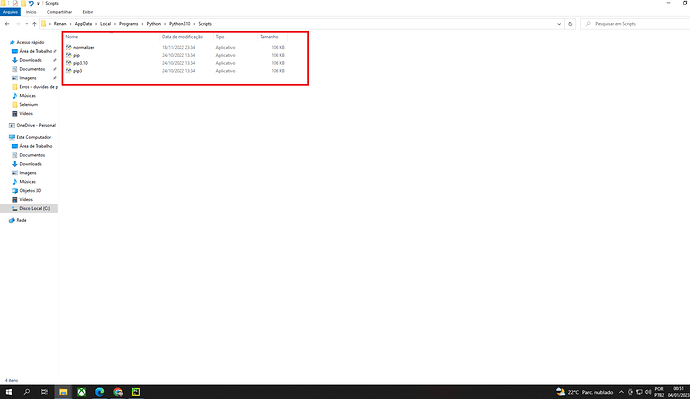Select Disco Local (C:) in sidebar

[34, 208]
